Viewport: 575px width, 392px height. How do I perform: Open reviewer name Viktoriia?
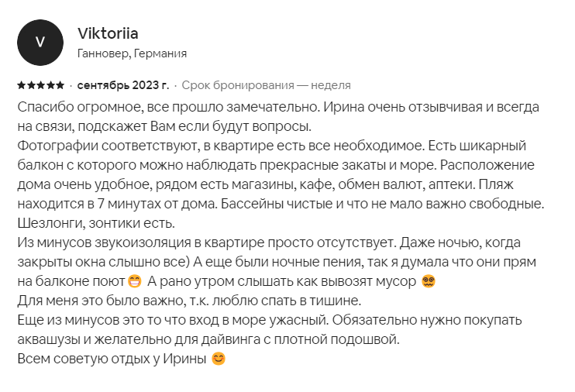coord(108,33)
